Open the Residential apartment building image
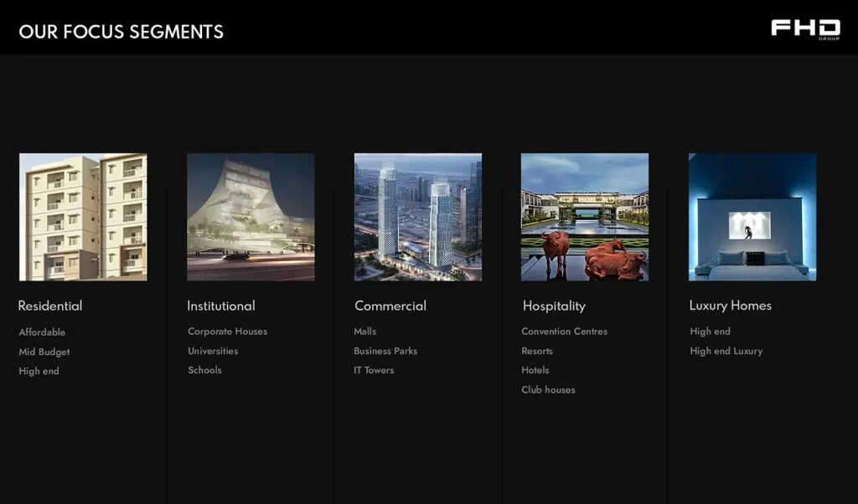Screen dimensions: 858x504 (83, 217)
